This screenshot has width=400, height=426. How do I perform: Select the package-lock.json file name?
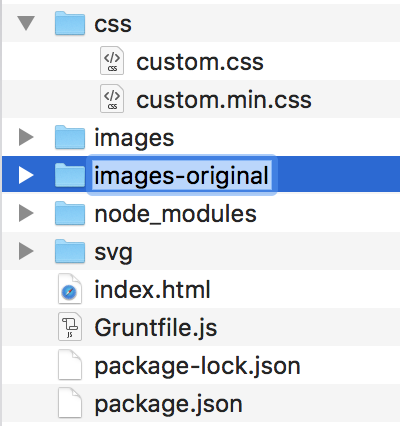[x=197, y=366]
